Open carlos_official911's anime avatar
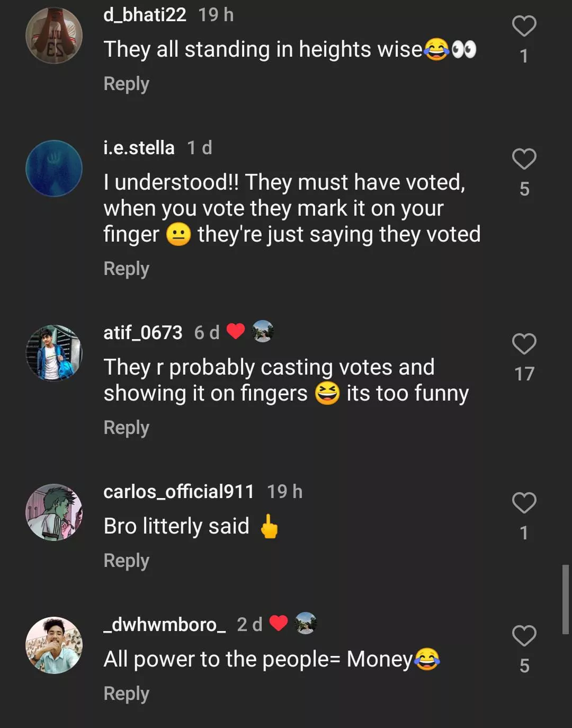Viewport: 572px width, 728px height. [x=54, y=512]
